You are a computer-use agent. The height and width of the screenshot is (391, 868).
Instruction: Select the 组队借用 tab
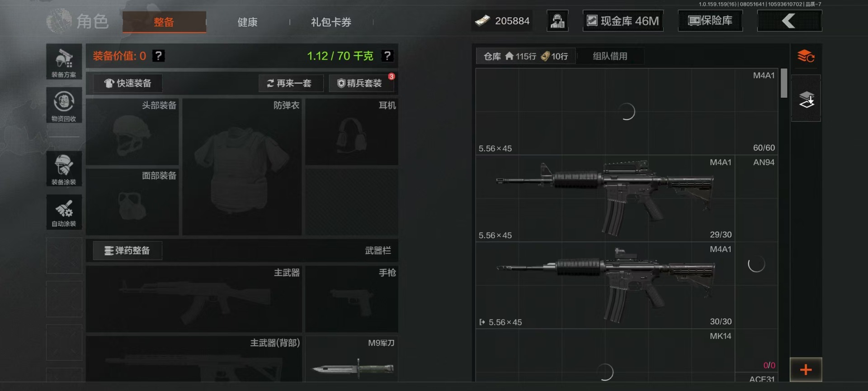[610, 56]
